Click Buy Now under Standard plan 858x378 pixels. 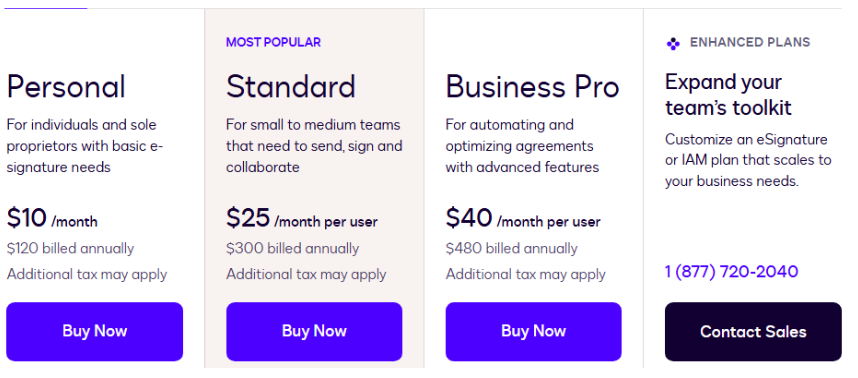314,332
